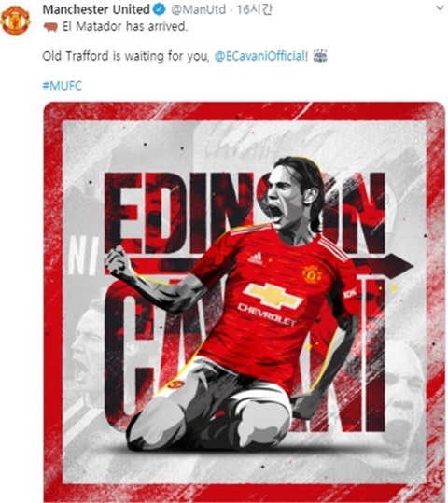Open the Edinson Cavani artwork image
The height and width of the screenshot is (503, 448).
245,301
